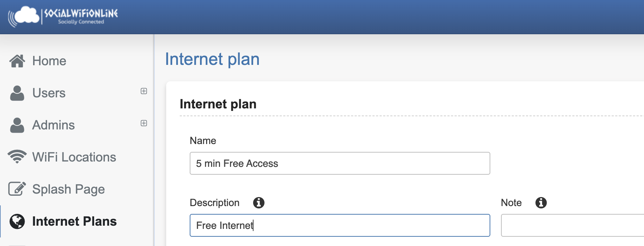Image resolution: width=644 pixels, height=246 pixels.
Task: Click the Internet Plans globe icon
Action: tap(17, 221)
